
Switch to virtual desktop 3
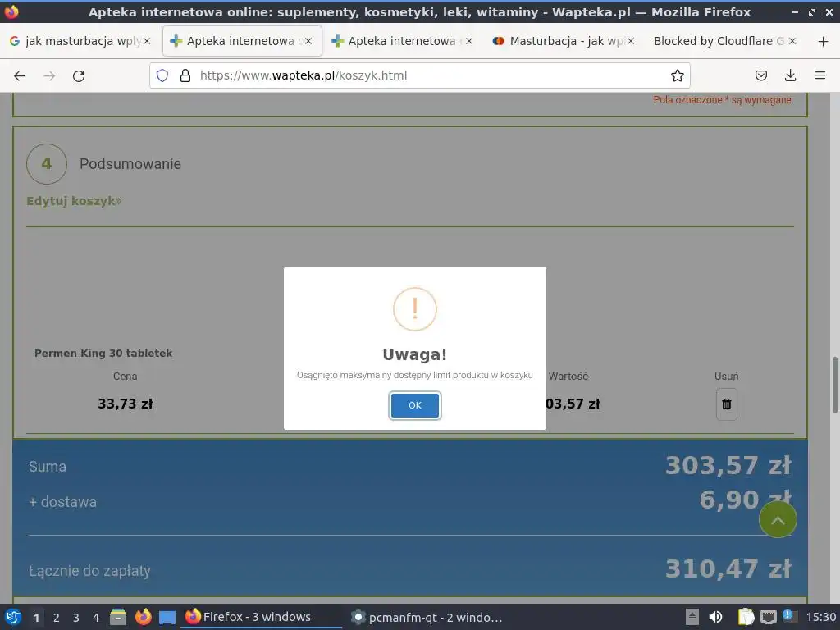click(x=76, y=618)
